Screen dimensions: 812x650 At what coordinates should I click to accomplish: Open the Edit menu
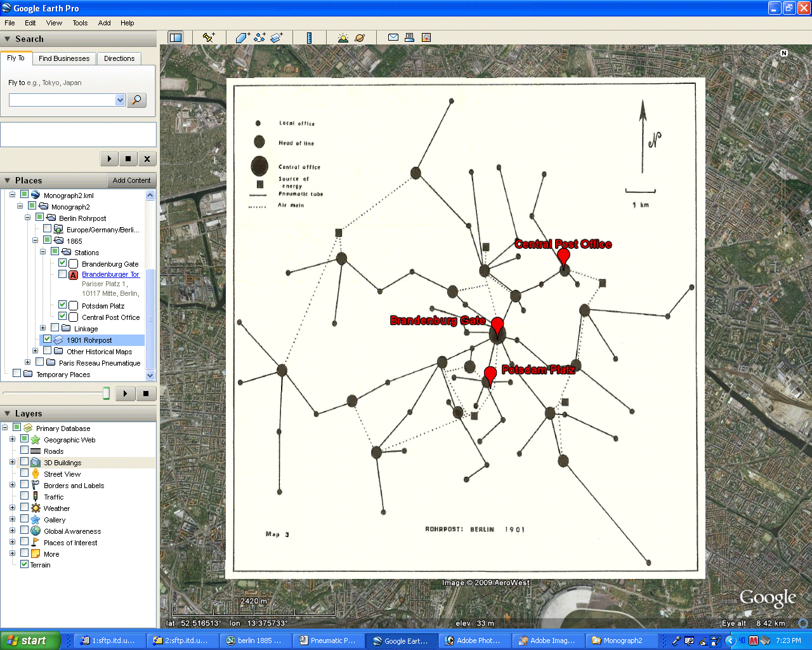coord(30,23)
